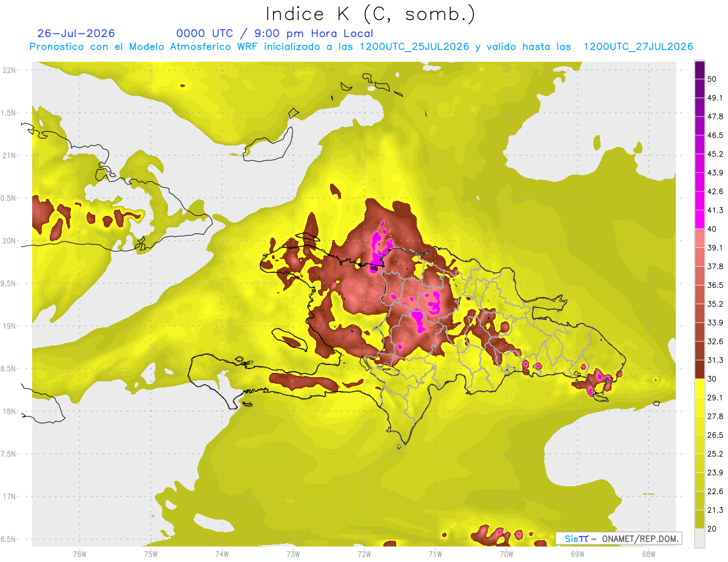
Task: Click the '42.6' color scale value
Action: (715, 192)
